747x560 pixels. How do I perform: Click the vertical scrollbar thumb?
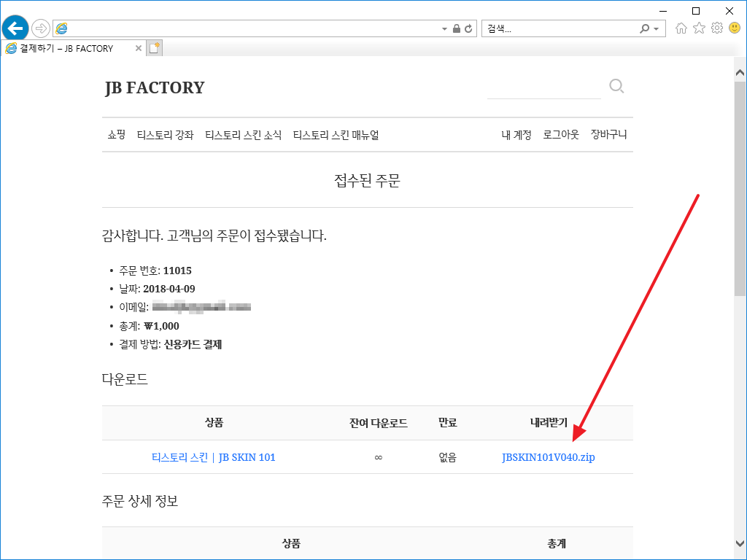tap(740, 189)
